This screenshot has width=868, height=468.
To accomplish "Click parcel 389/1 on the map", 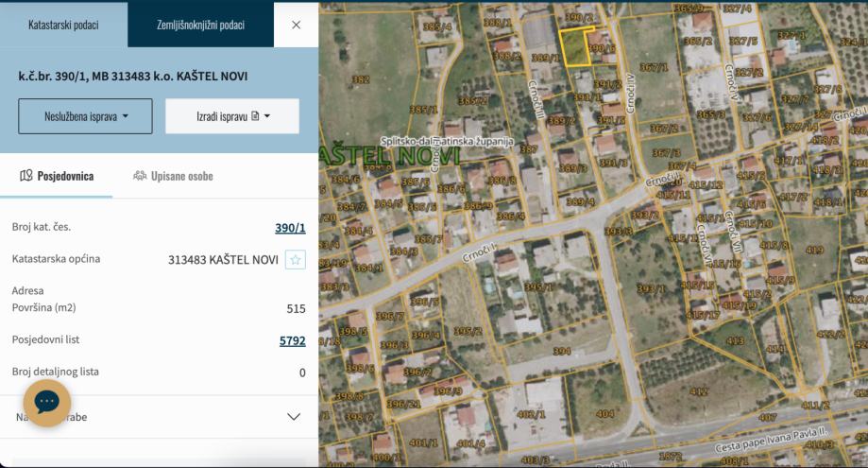I will (x=545, y=58).
